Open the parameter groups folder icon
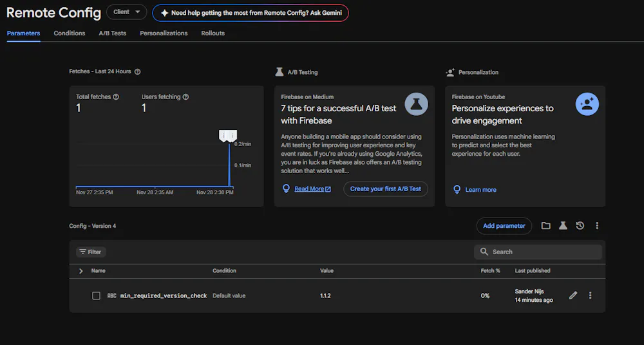This screenshot has width=644, height=345. [546, 226]
